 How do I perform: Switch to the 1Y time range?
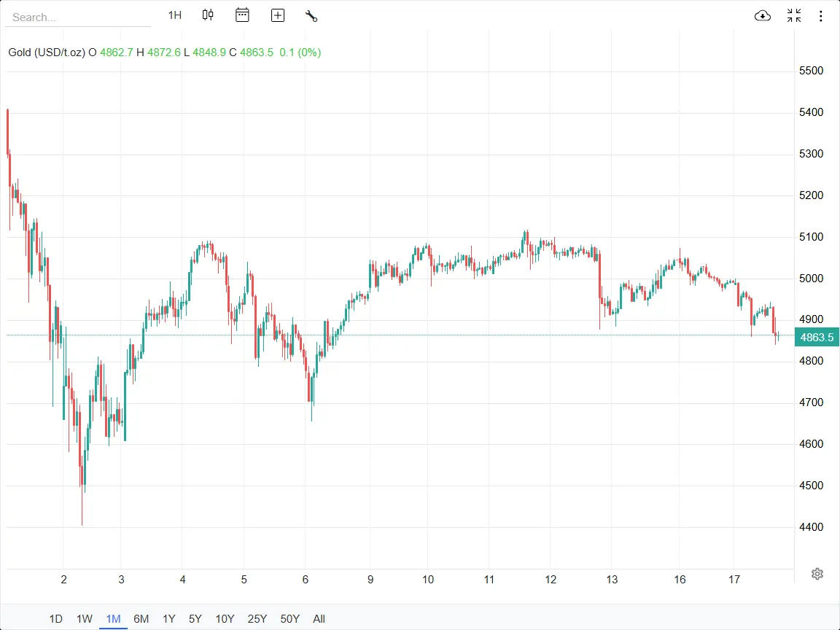168,619
